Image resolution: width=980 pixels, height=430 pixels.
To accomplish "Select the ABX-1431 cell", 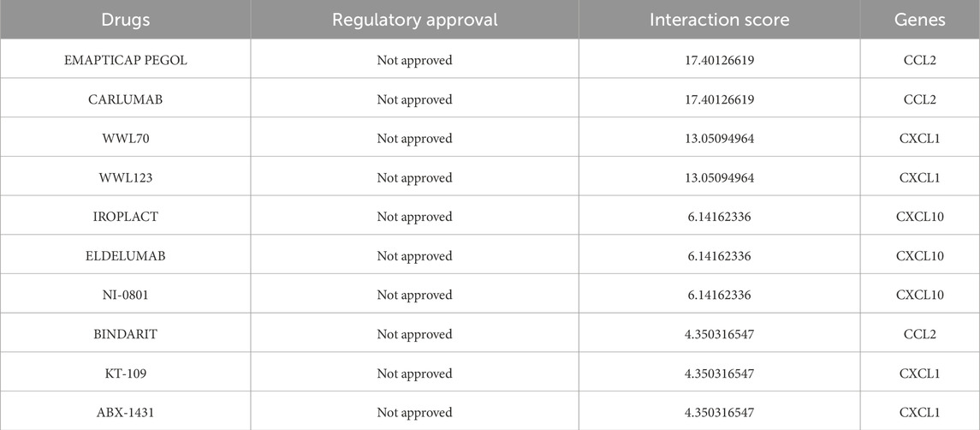I will pyautogui.click(x=125, y=413).
